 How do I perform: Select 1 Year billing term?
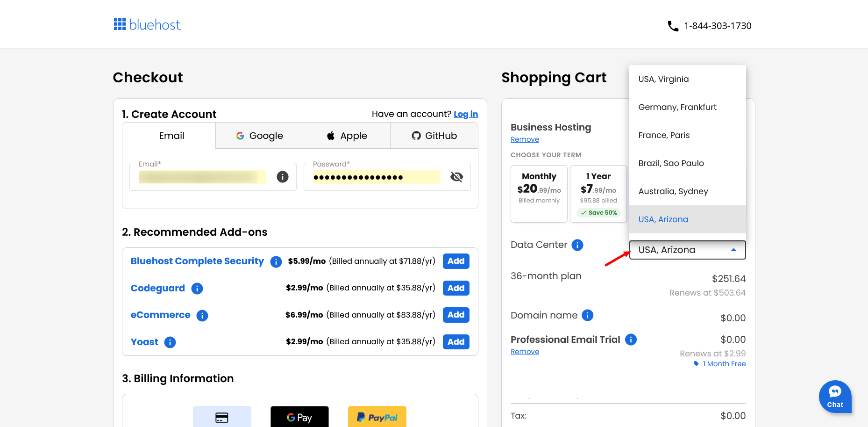point(598,194)
